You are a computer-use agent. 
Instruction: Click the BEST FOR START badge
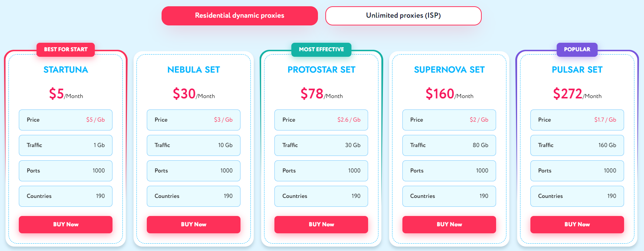pos(66,49)
